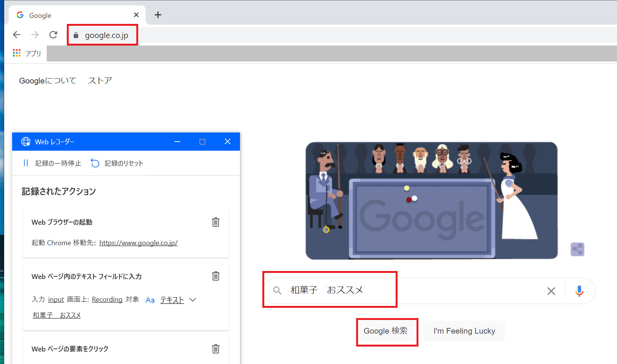Click the テキスト type link
617x364 pixels.
pyautogui.click(x=172, y=300)
